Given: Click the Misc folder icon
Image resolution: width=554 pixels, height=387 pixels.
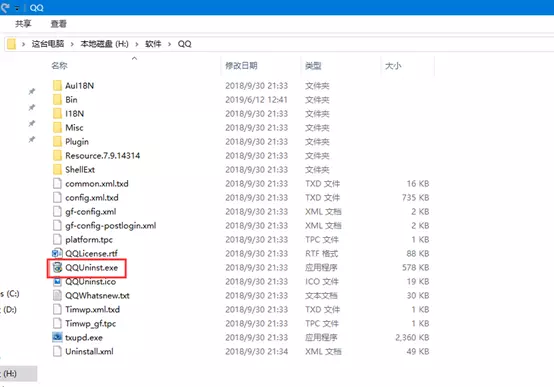Looking at the screenshot, I should point(57,128).
